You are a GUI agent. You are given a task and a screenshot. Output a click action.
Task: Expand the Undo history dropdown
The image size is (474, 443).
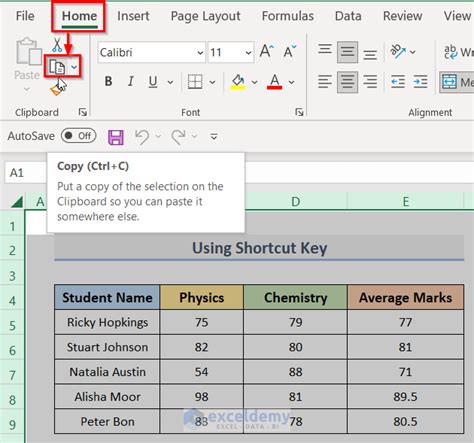158,136
